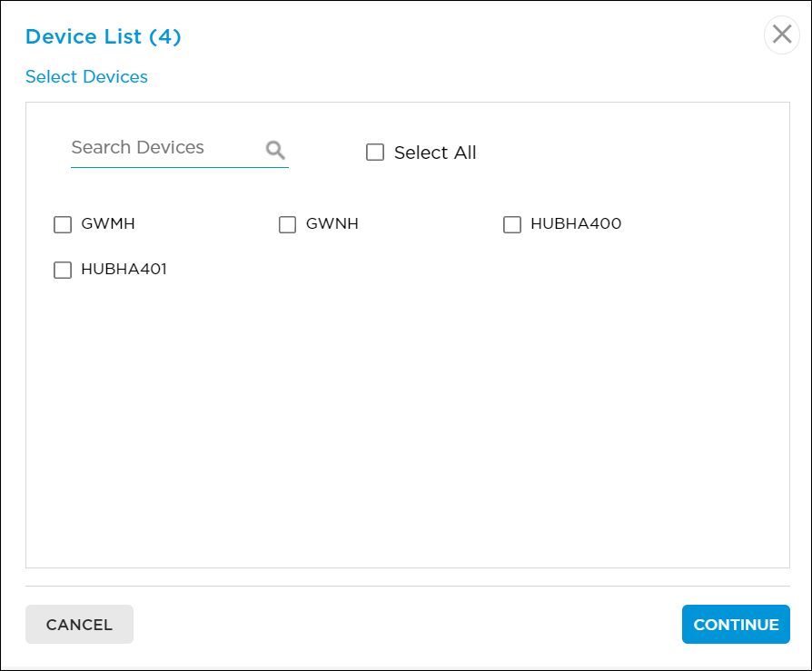
Task: Click inside the Search Devices field
Action: coord(154,148)
